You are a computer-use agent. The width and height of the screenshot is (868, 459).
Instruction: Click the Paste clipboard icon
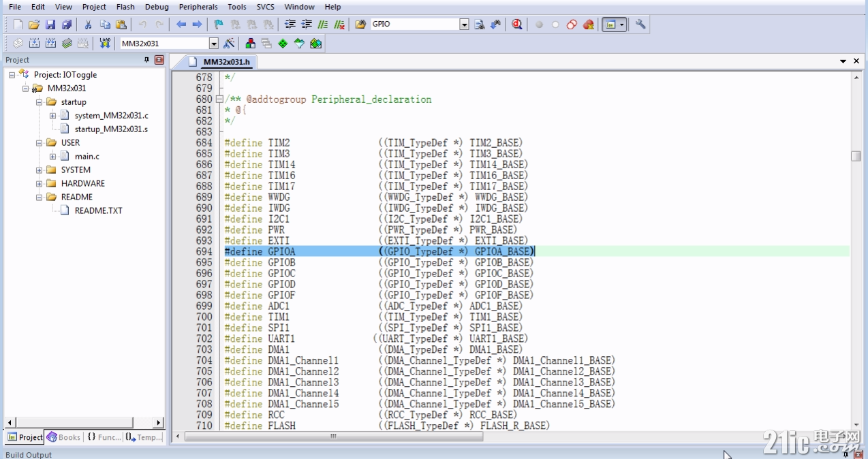tap(121, 25)
